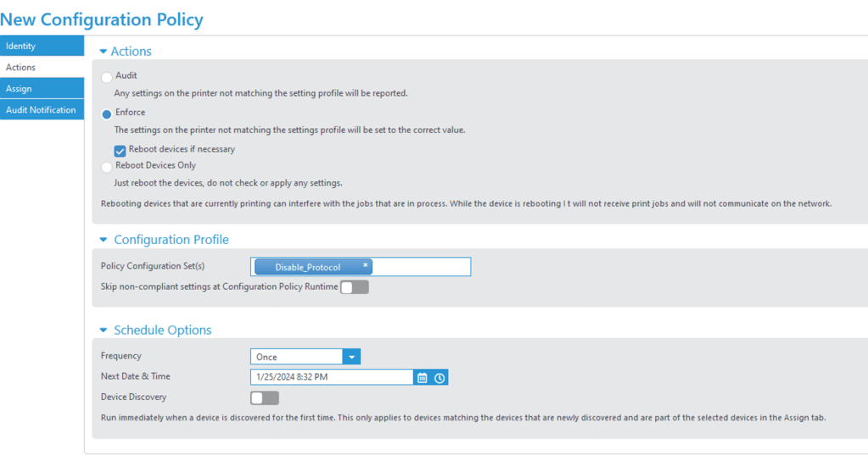This screenshot has width=868, height=456.
Task: Open the Frequency dropdown arrow
Action: point(352,357)
